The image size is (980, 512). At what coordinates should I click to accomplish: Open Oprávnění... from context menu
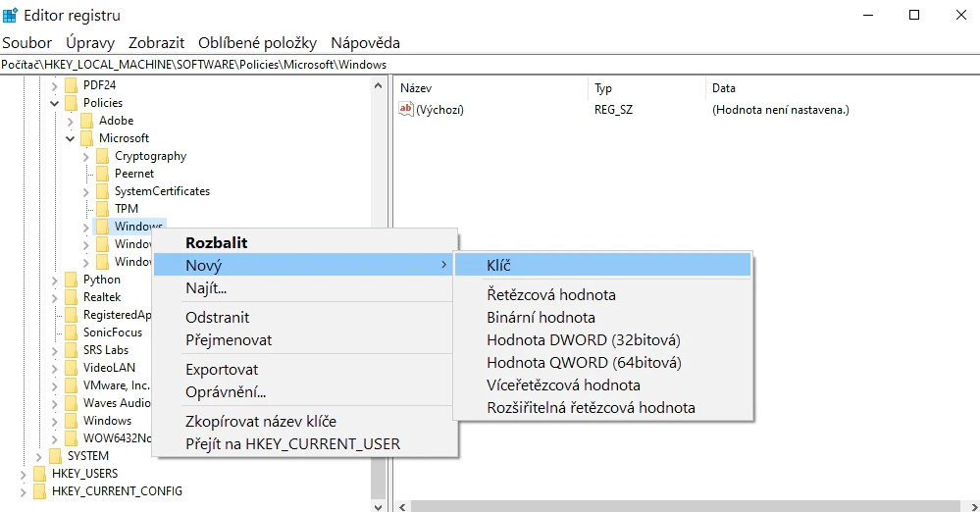tap(303, 391)
